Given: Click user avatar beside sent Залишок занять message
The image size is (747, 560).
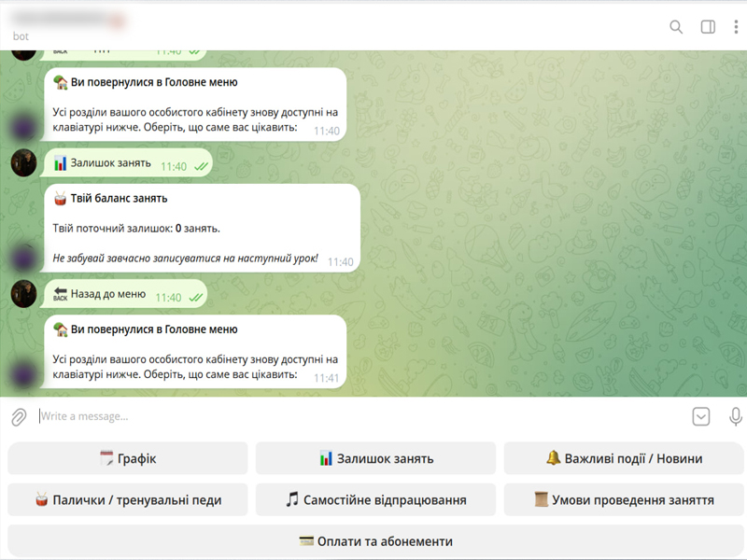Looking at the screenshot, I should [23, 162].
